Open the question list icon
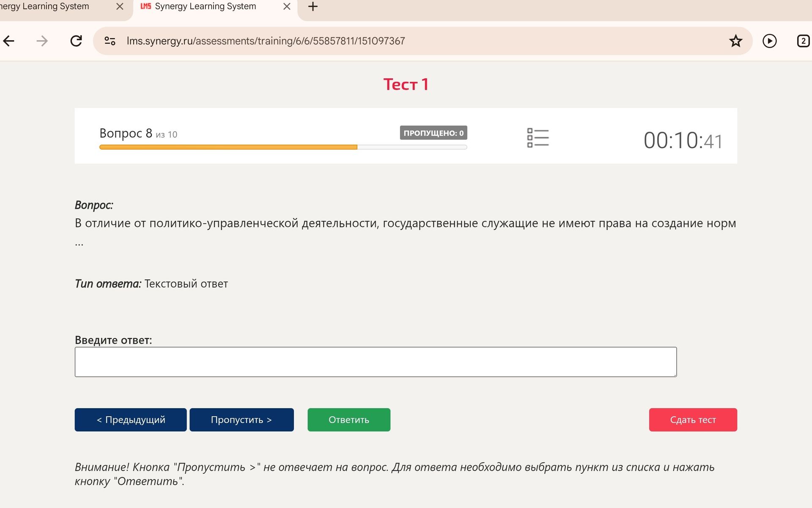The height and width of the screenshot is (508, 812). [x=538, y=138]
